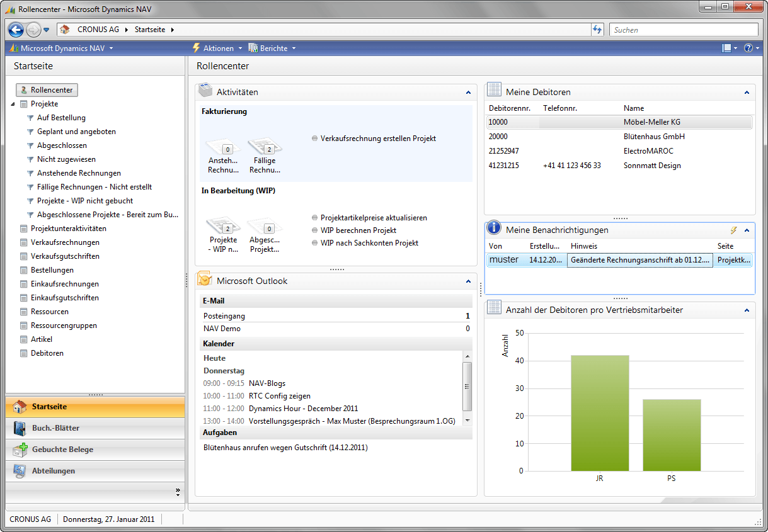Click the house icon on the Startseite navigation button
Viewport: 768px width, 532px height.
20,407
